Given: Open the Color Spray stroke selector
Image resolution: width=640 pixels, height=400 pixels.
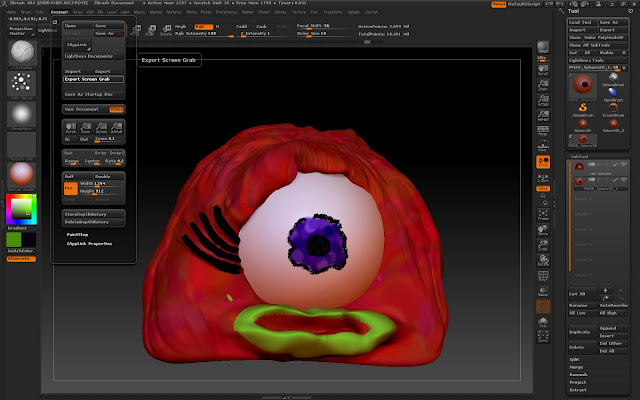Looking at the screenshot, I should [21, 83].
